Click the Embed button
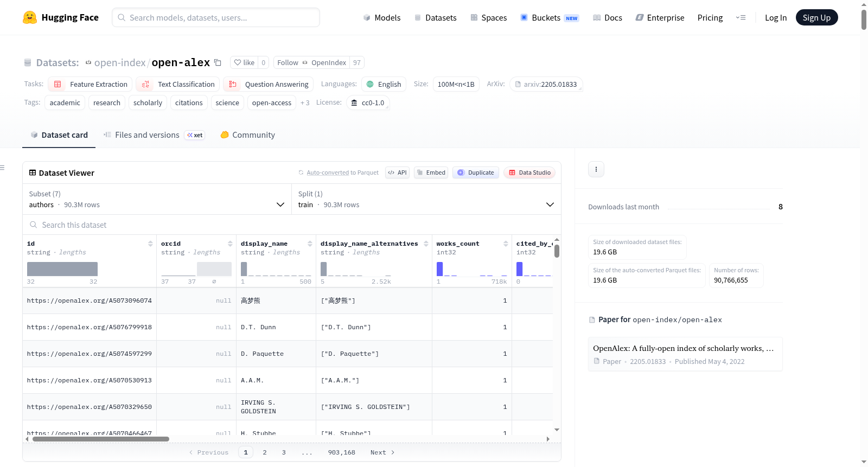Image resolution: width=868 pixels, height=467 pixels. [431, 172]
